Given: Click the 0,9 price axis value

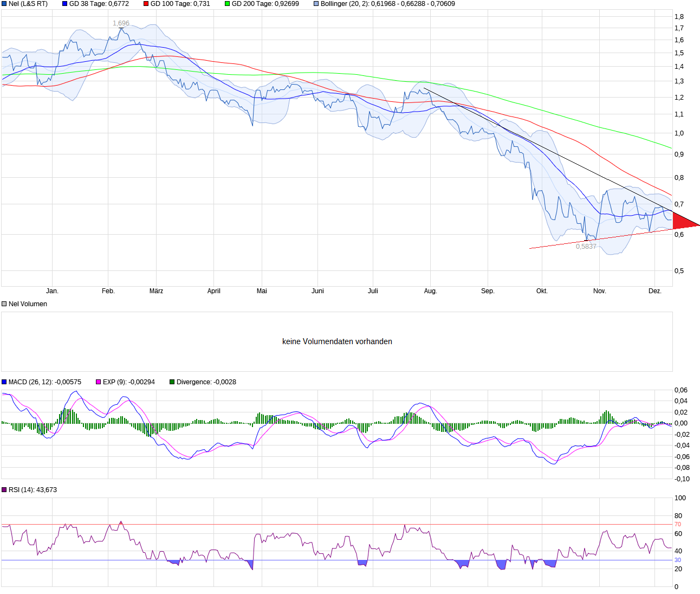Looking at the screenshot, I should point(679,154).
